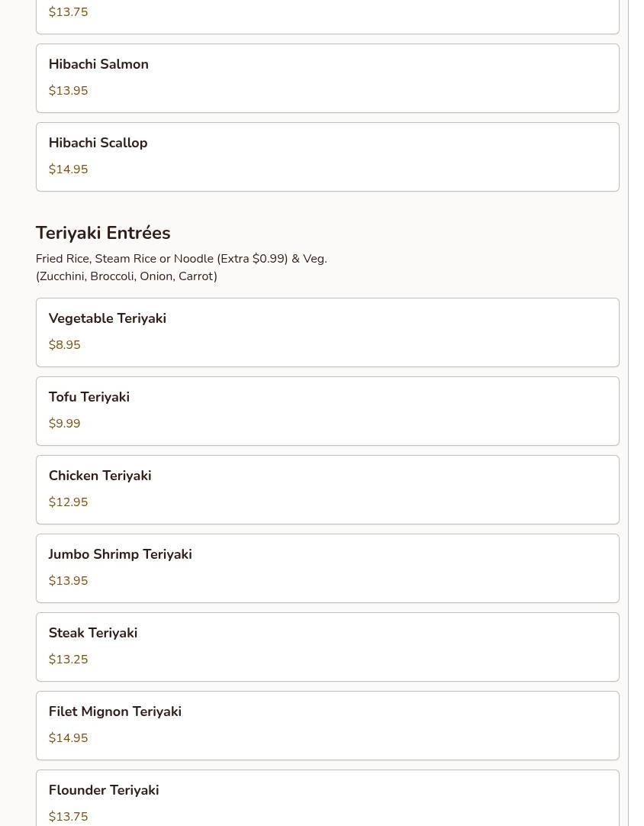The width and height of the screenshot is (644, 826).
Task: Select the Tofu Teriyaki entrée
Action: [x=327, y=411]
